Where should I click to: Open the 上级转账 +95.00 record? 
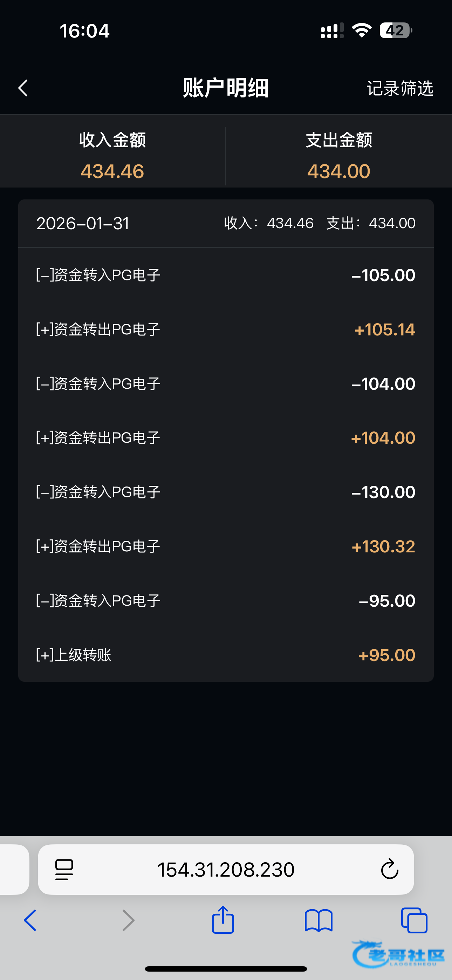(226, 655)
